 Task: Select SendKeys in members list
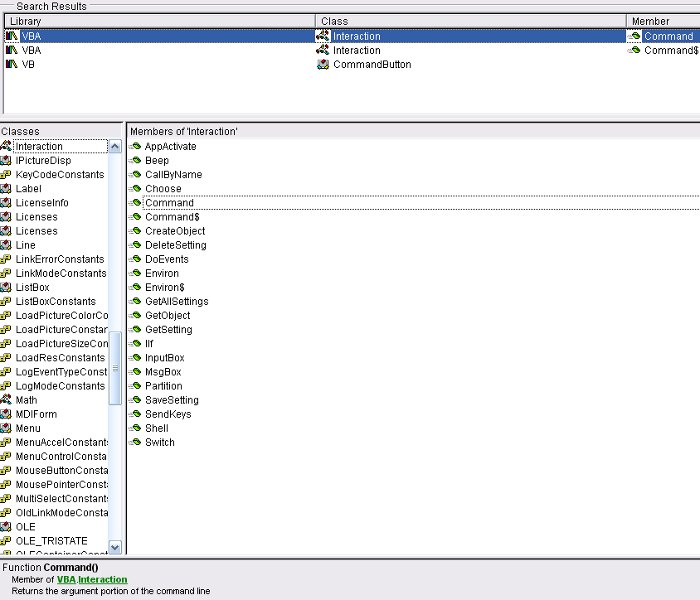coord(168,414)
